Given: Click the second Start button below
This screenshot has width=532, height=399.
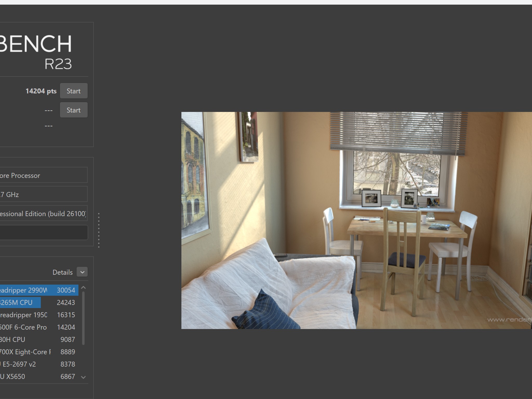Looking at the screenshot, I should 74,110.
